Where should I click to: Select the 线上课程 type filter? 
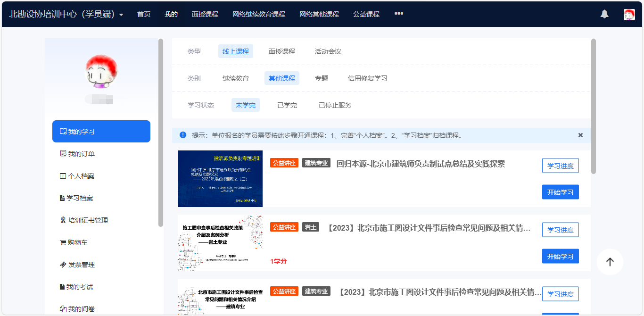pos(236,51)
